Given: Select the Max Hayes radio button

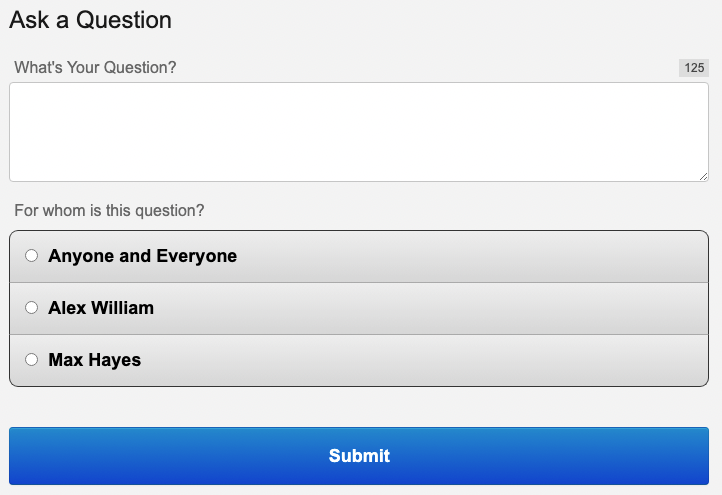Looking at the screenshot, I should 31,360.
